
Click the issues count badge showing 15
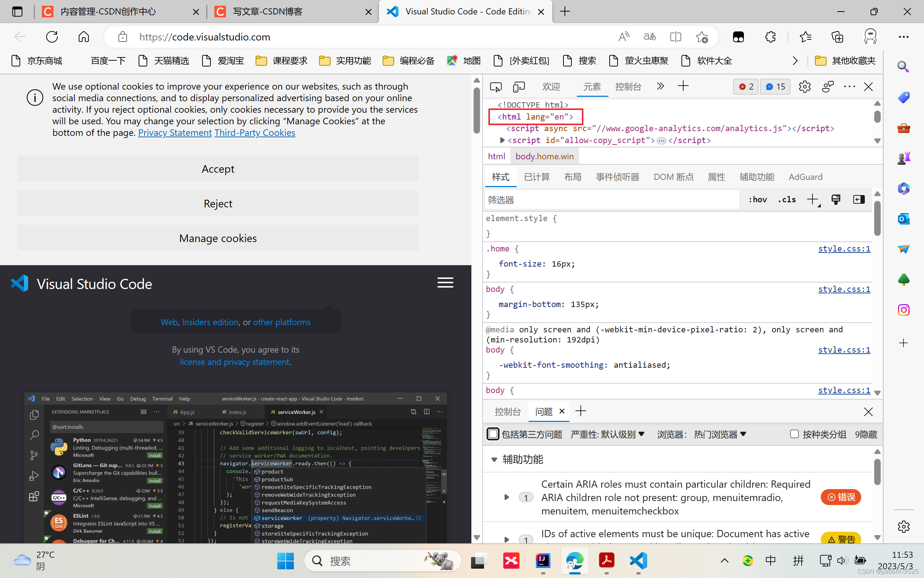click(775, 87)
